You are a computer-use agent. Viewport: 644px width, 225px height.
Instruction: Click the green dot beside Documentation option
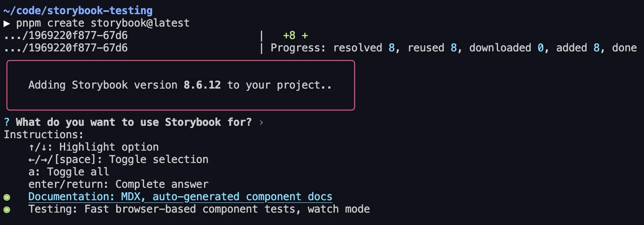7,197
